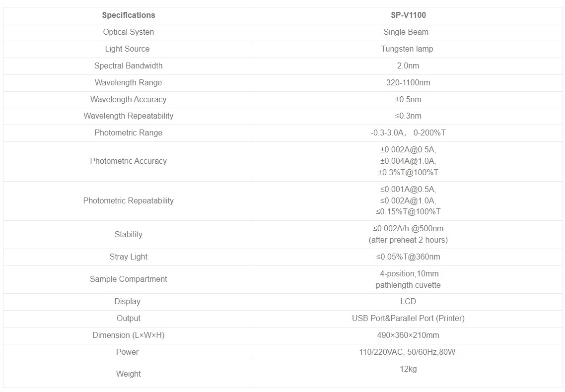The width and height of the screenshot is (565, 392).
Task: Select the 320-1100nm wavelength range value
Action: pos(408,82)
